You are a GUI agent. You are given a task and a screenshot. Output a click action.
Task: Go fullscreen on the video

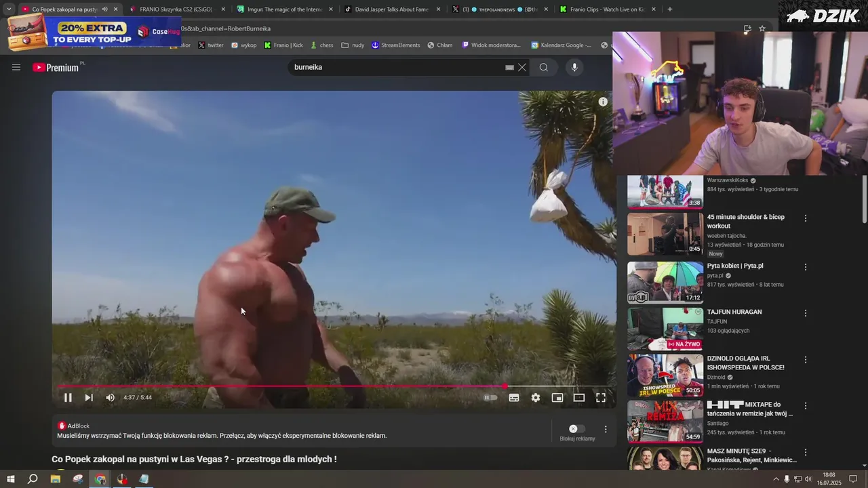click(601, 398)
